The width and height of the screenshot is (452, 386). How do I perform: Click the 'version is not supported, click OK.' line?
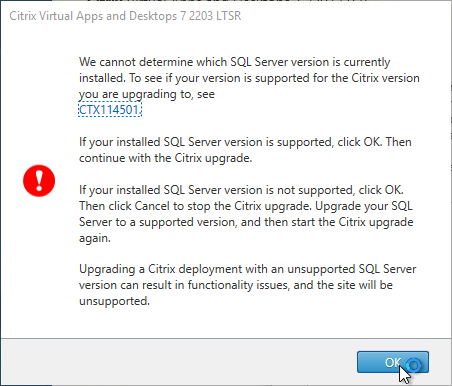[241, 190]
